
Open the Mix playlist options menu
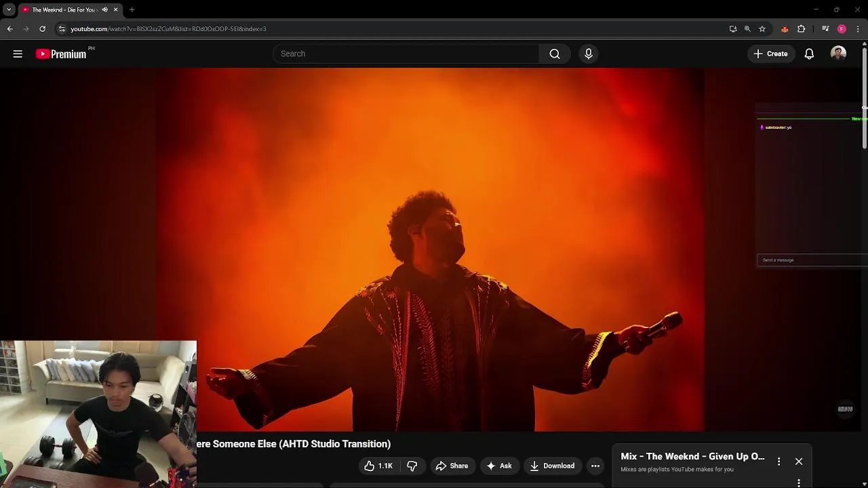[778, 461]
